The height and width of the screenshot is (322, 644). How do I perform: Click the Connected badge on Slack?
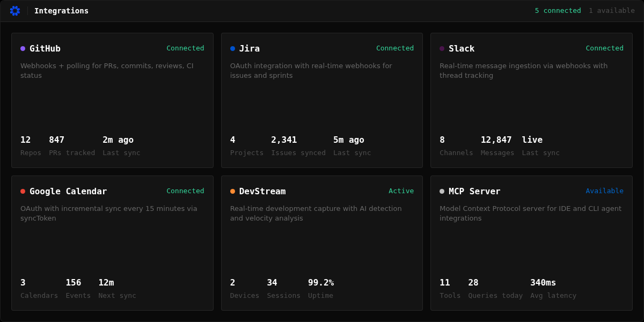click(604, 48)
